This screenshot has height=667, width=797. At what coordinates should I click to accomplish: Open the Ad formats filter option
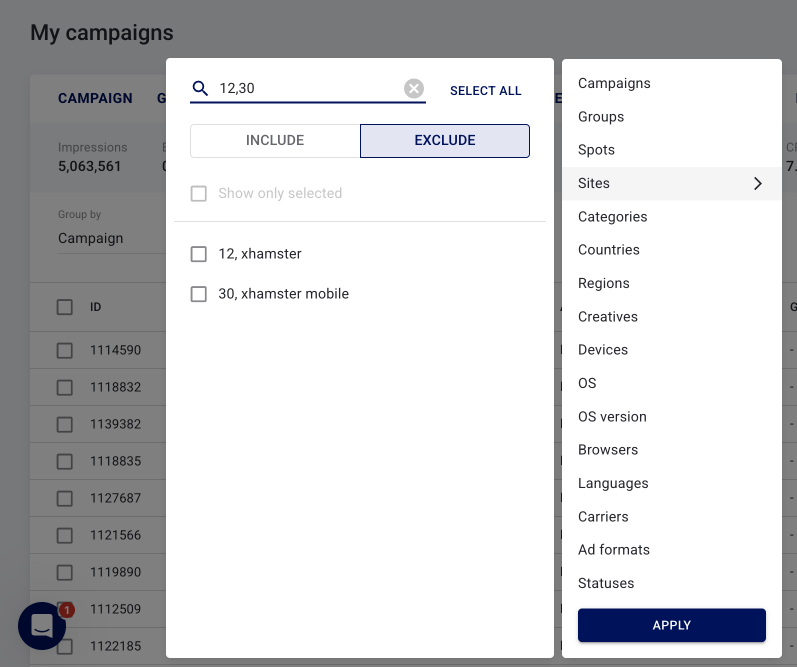613,550
